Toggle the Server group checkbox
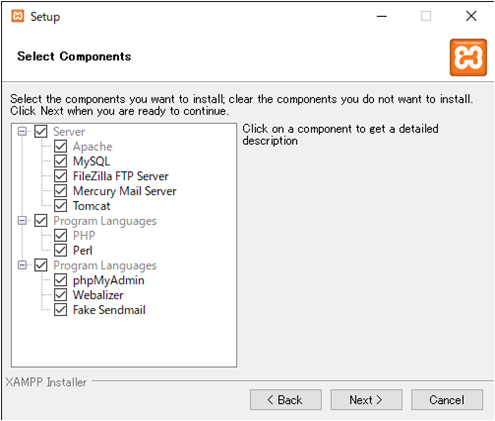This screenshot has width=495, height=421. (41, 131)
